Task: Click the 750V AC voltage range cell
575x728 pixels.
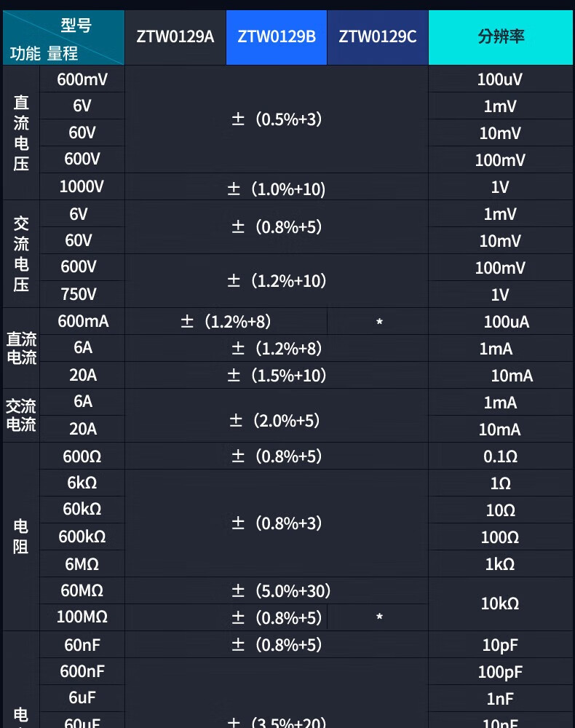Action: coord(79,294)
